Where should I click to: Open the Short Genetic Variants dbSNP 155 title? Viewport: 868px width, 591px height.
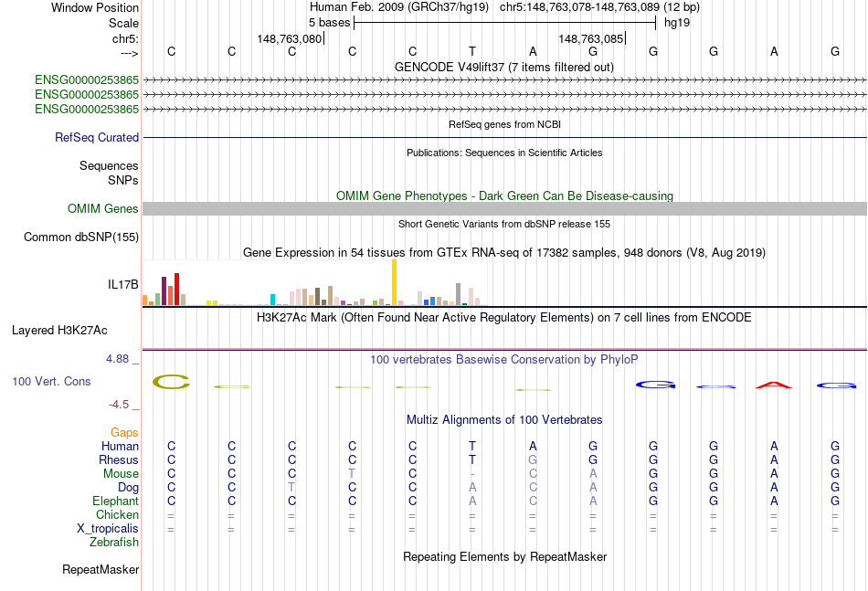[504, 224]
